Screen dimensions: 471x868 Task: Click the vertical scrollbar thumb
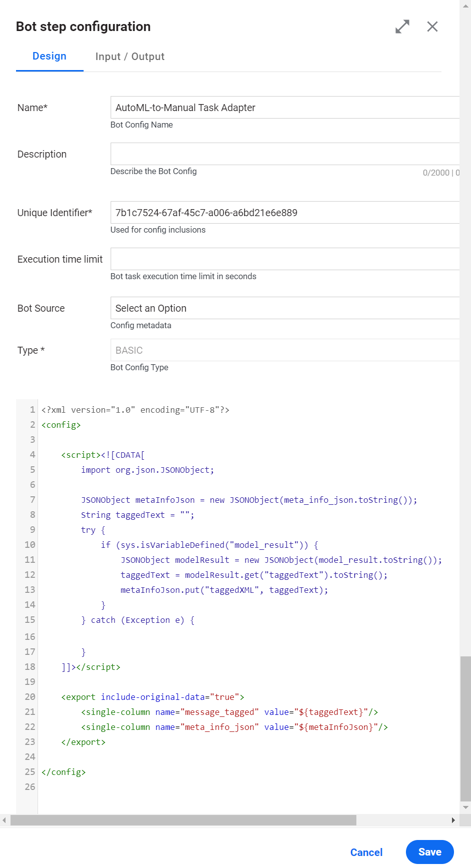point(465,729)
